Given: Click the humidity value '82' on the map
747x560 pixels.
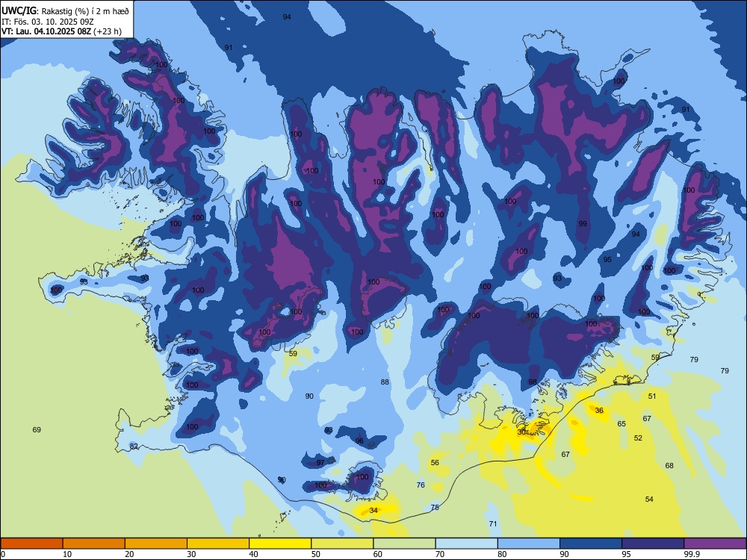Looking at the screenshot, I should (134, 447).
